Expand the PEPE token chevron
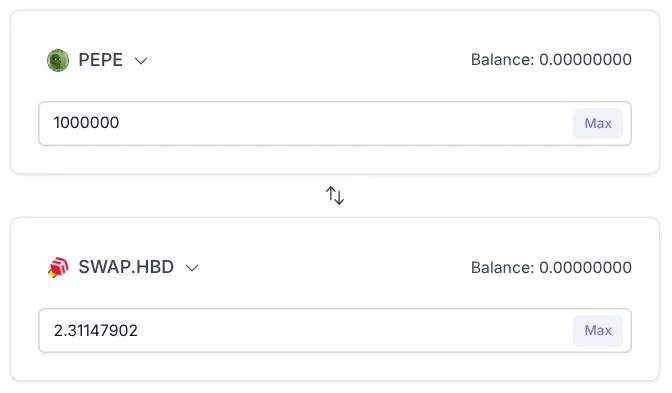This screenshot has width=672, height=393. 141,61
